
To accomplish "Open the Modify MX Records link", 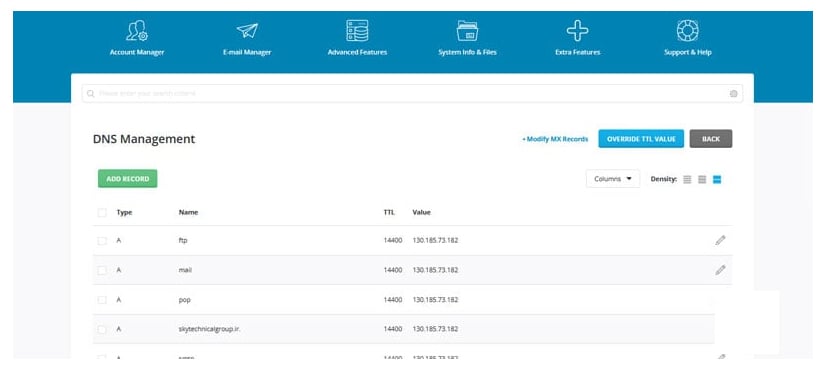I will pos(555,139).
